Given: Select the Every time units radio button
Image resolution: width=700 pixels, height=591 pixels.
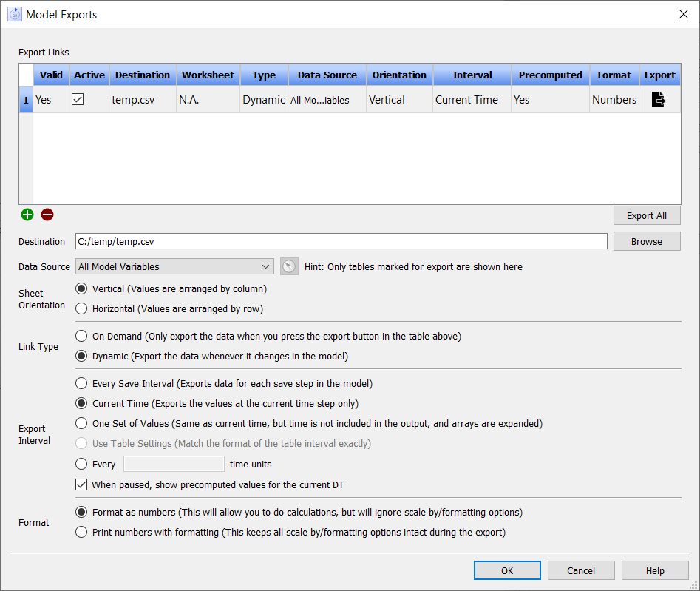Looking at the screenshot, I should (x=81, y=464).
